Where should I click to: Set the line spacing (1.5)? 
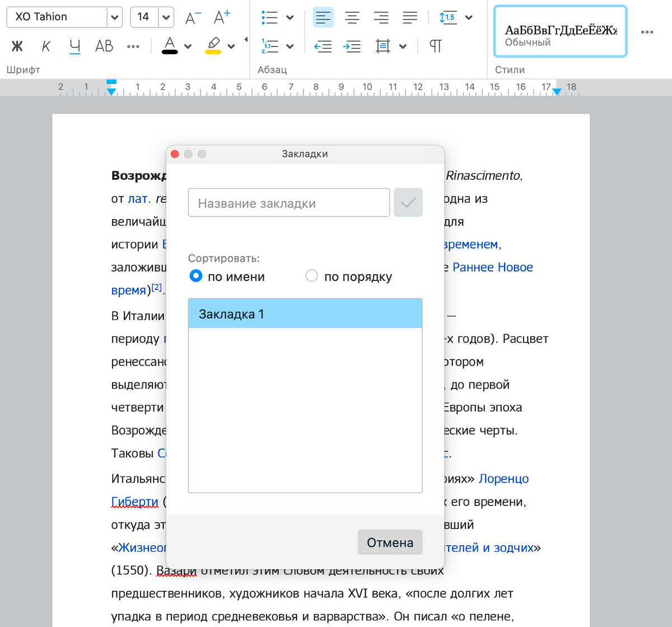448,17
